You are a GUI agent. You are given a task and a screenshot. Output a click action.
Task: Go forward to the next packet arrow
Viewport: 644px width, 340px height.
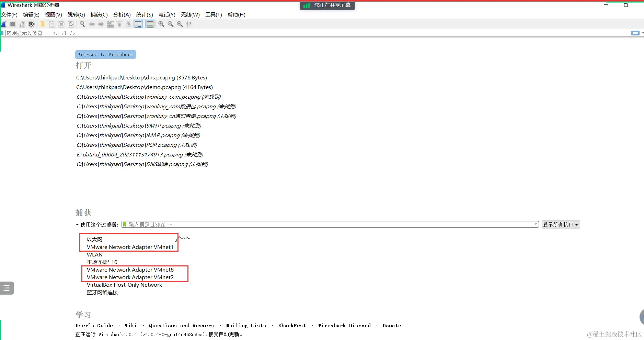tap(101, 24)
